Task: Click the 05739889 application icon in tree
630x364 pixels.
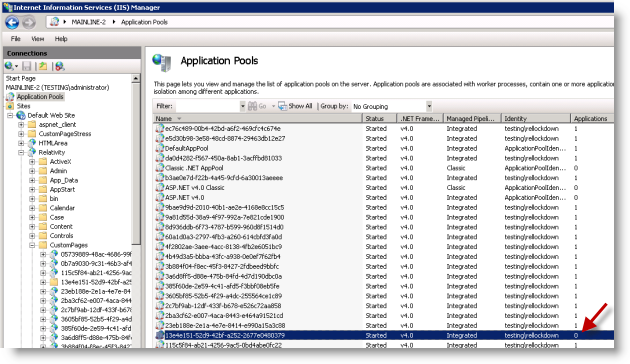Action: coord(54,254)
